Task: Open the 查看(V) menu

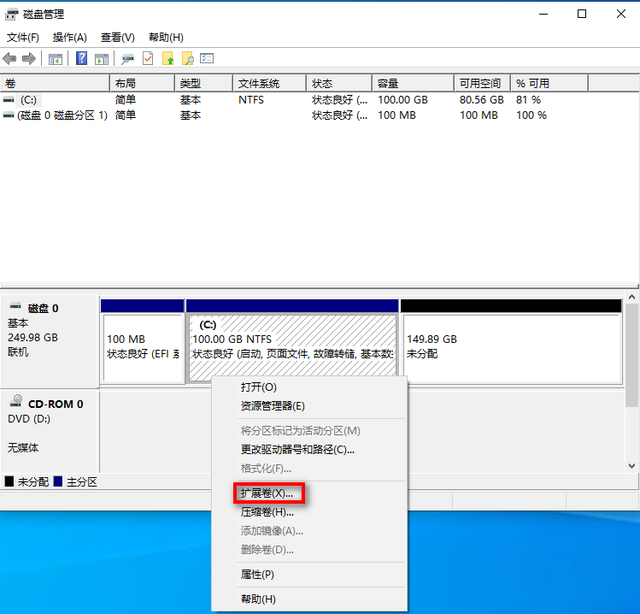Action: pos(117,37)
